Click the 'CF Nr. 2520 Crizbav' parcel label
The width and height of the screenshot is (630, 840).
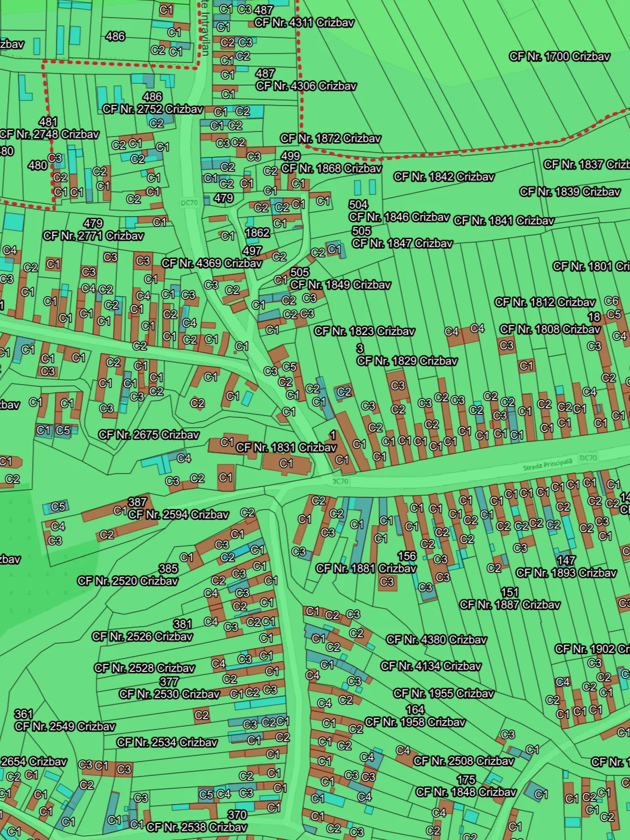(x=128, y=581)
